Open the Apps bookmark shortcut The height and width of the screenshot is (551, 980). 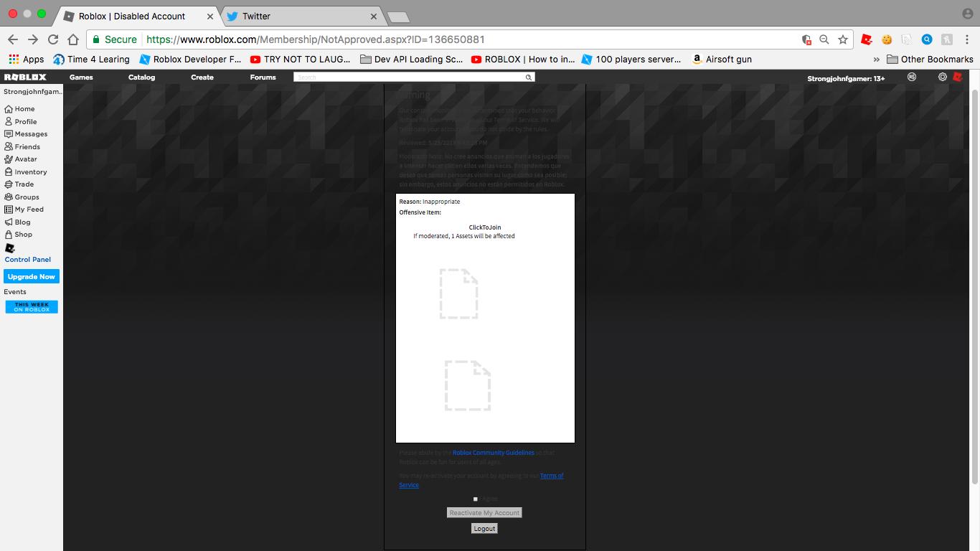pyautogui.click(x=26, y=60)
